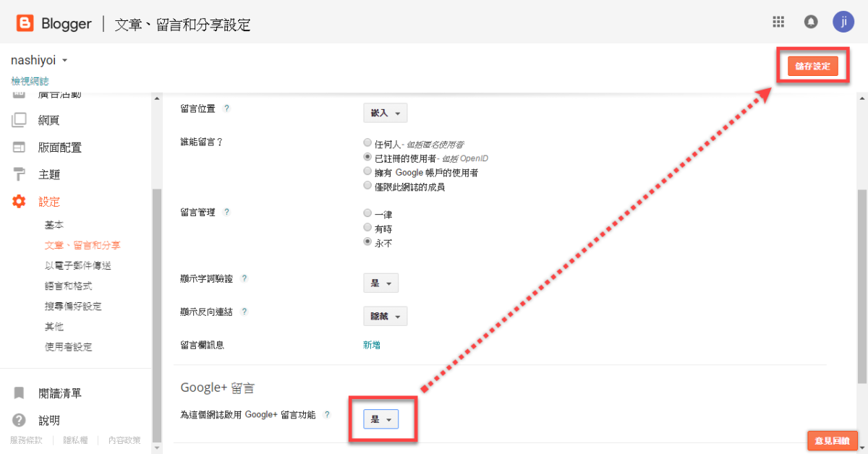
Task: Click help icon beside 留言位置
Action: [226, 108]
